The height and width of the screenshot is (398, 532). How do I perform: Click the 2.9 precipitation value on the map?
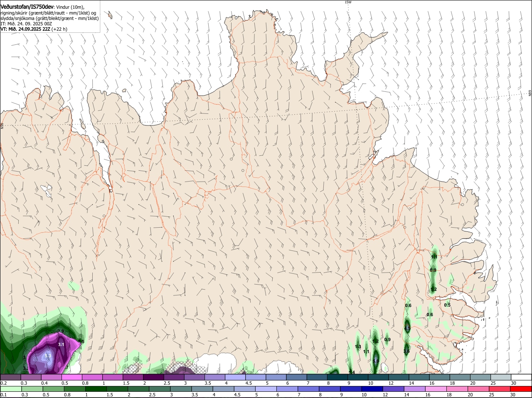tap(60, 331)
